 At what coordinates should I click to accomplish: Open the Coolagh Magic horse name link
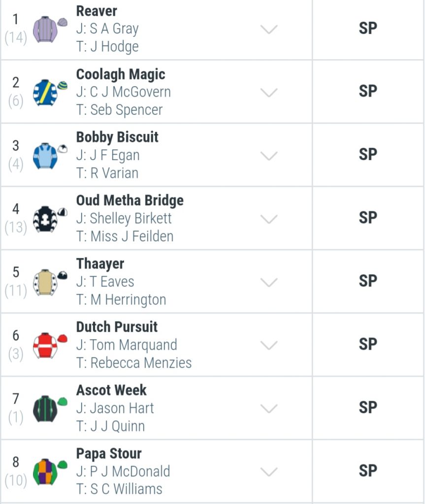[121, 74]
